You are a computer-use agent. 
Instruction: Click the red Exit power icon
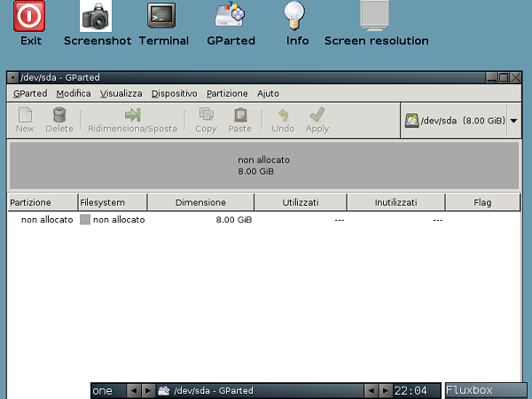(31, 16)
